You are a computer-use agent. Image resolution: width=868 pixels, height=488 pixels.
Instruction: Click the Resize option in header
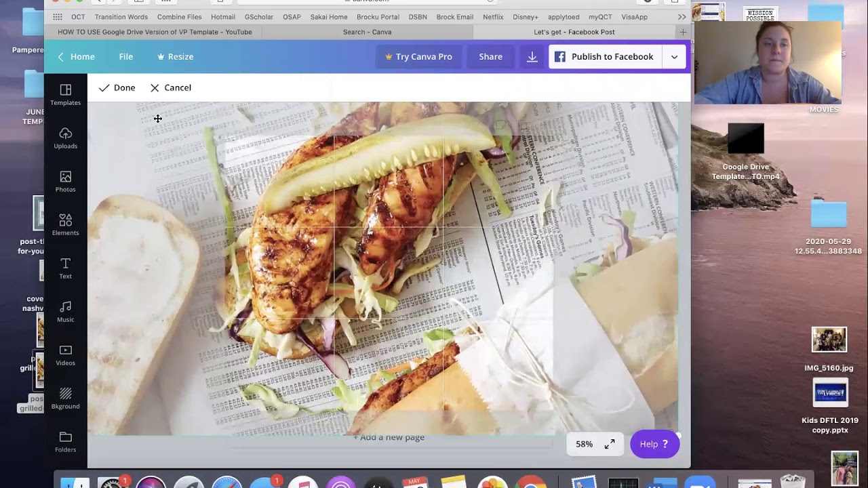[175, 57]
